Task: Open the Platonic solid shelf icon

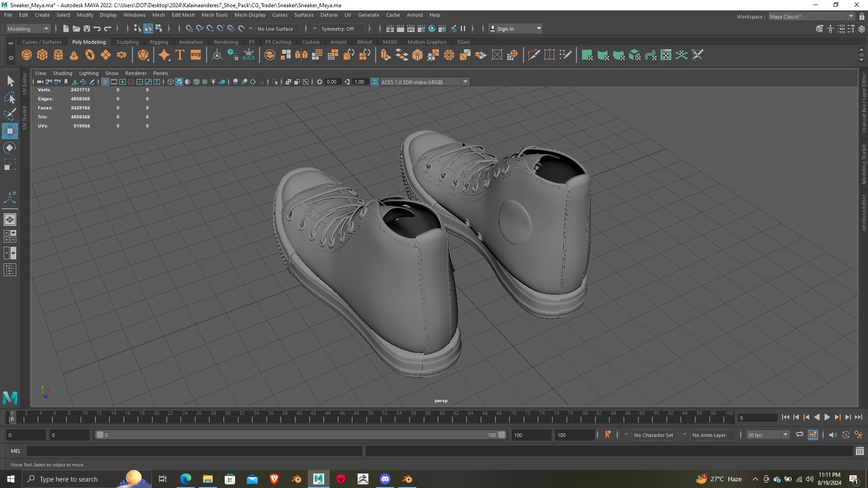Action: 143,55
